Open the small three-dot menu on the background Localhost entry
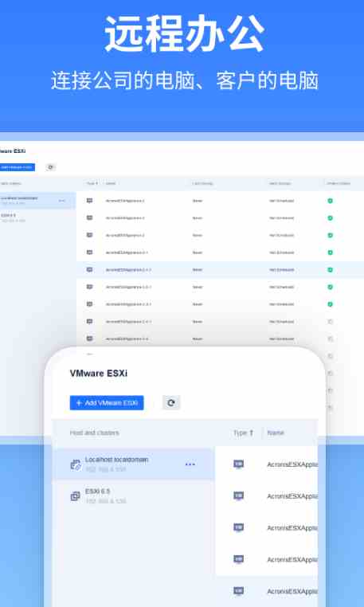 [x=61, y=201]
